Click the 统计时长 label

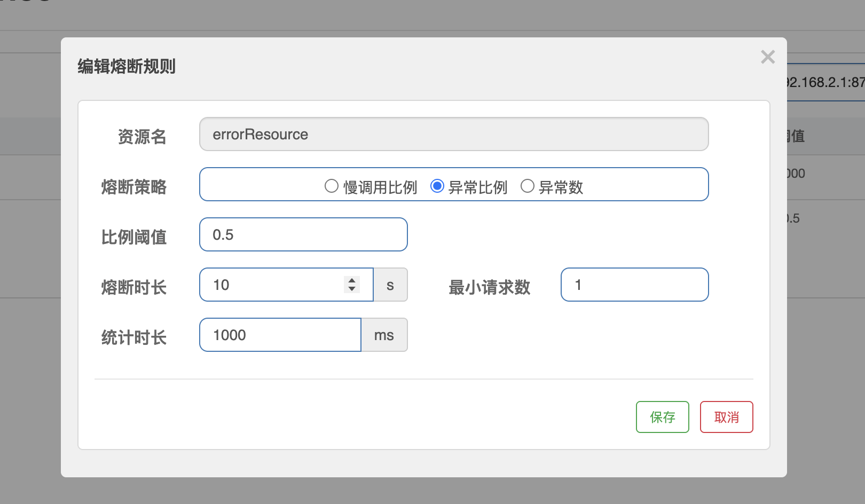tap(133, 337)
